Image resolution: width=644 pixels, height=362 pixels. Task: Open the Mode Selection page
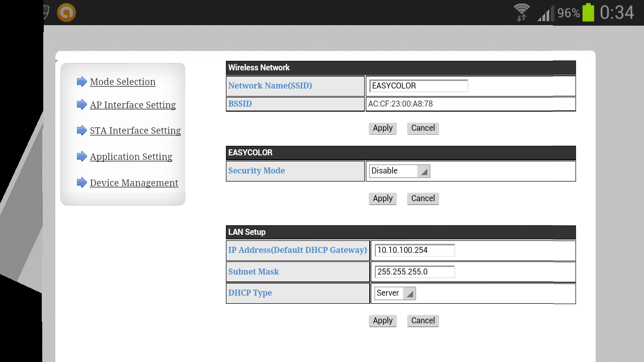tap(123, 82)
